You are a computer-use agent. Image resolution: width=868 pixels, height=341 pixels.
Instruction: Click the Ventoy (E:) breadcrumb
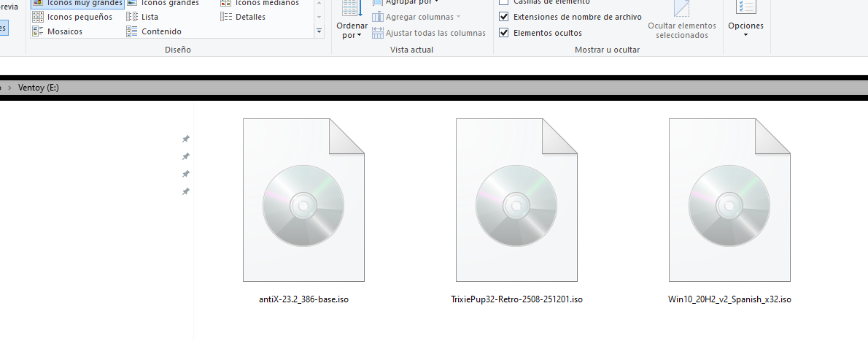38,88
